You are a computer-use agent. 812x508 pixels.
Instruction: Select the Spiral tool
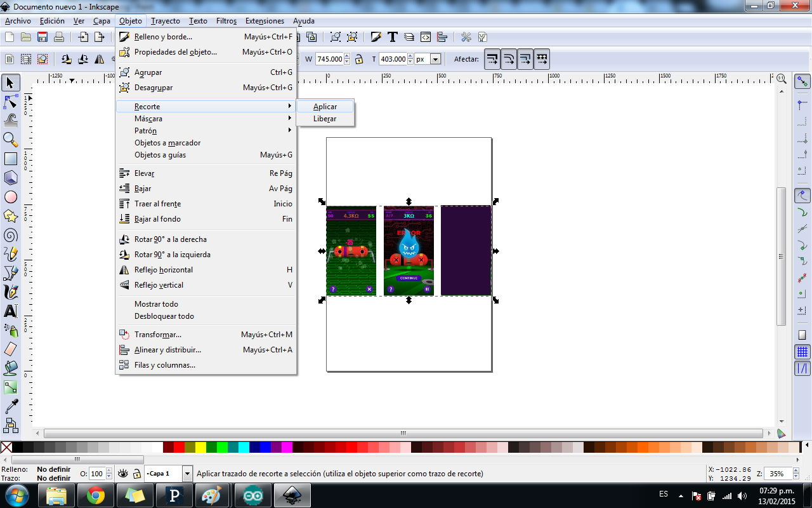pos(11,235)
